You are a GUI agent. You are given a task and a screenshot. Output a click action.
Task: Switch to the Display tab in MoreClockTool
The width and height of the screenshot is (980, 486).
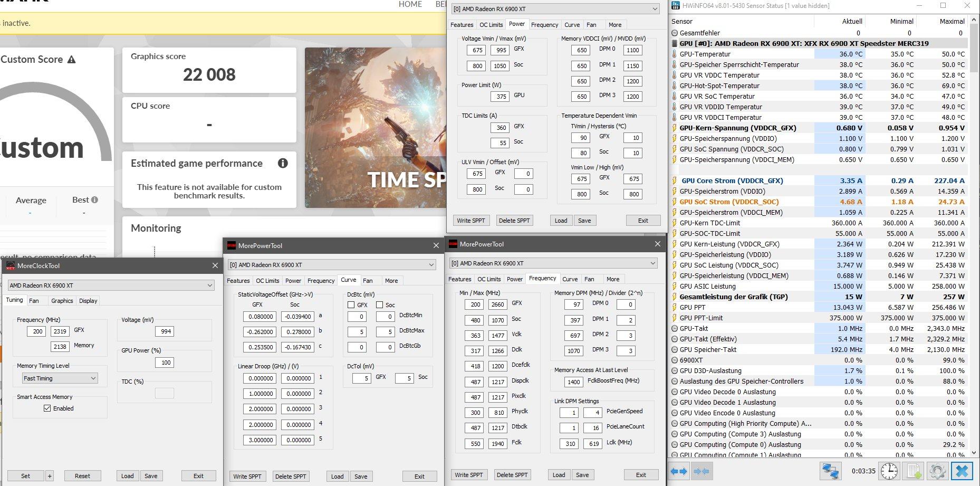[88, 301]
